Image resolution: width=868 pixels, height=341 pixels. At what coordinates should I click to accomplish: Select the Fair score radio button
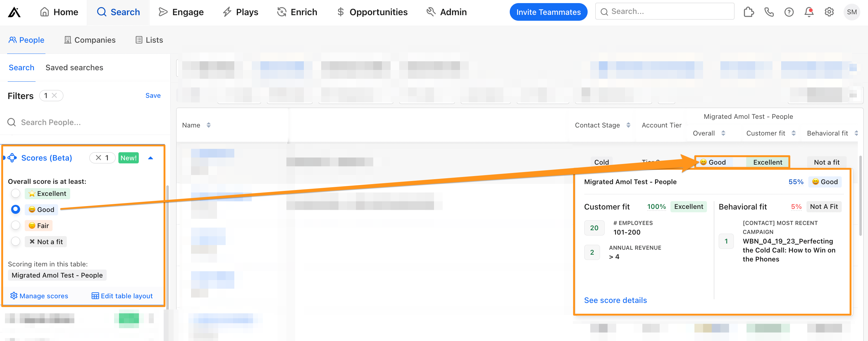tap(15, 225)
